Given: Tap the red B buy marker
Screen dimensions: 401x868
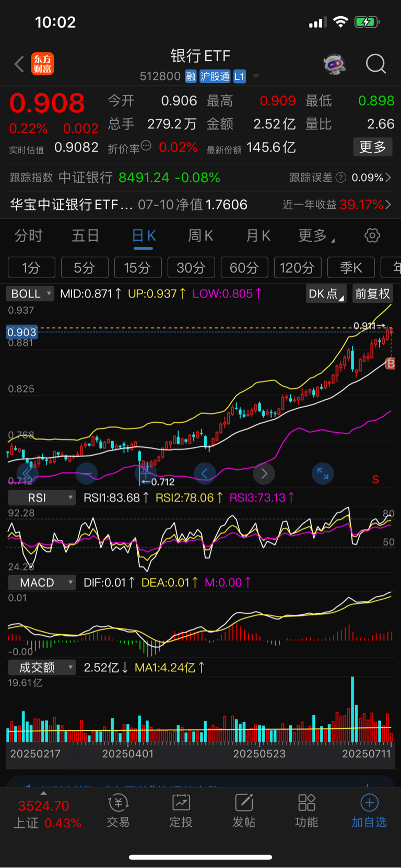Looking at the screenshot, I should (390, 363).
